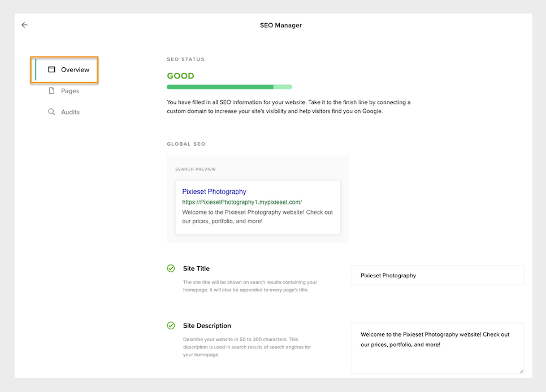Focus the Site Description text area
Viewport: 546px width, 392px height.
click(x=437, y=348)
